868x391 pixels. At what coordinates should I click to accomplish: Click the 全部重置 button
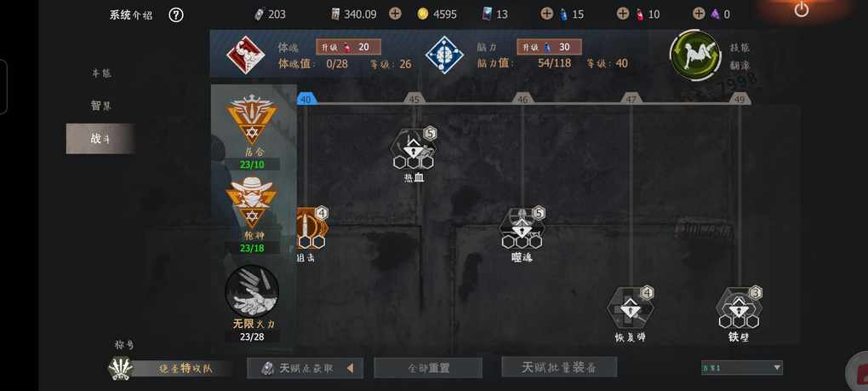click(x=428, y=368)
